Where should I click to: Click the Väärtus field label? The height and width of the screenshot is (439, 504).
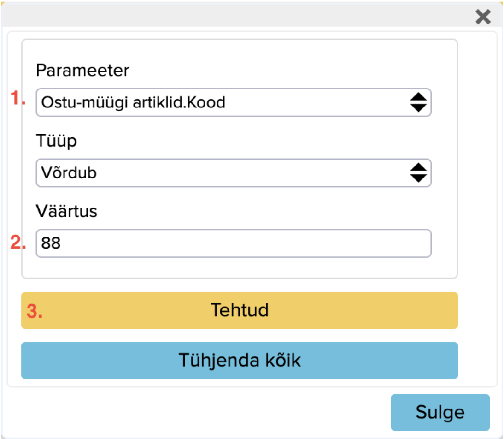point(66,212)
